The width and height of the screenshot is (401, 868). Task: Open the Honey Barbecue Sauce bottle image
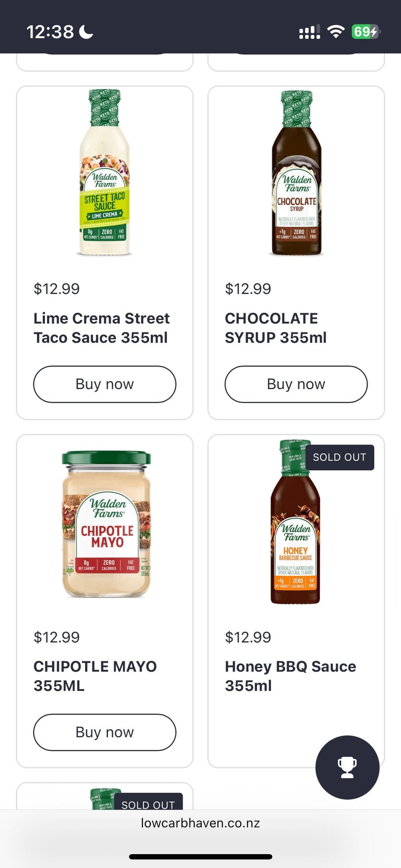(296, 522)
